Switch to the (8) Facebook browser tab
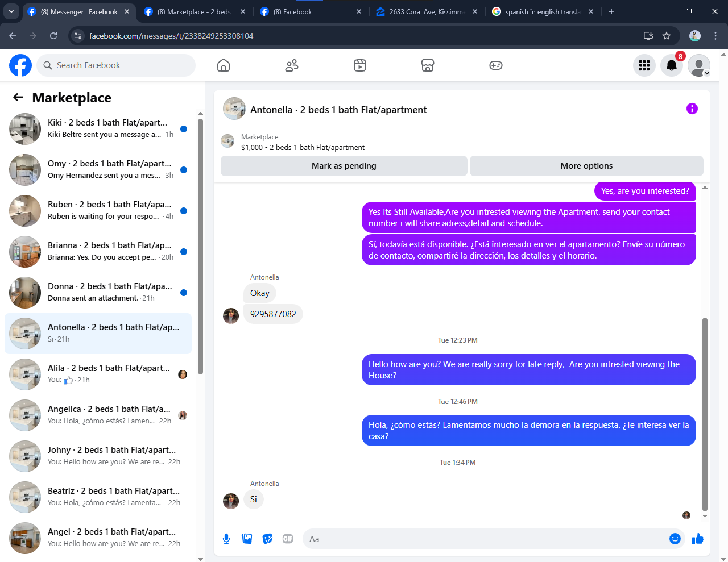Image resolution: width=728 pixels, height=562 pixels. tap(311, 11)
